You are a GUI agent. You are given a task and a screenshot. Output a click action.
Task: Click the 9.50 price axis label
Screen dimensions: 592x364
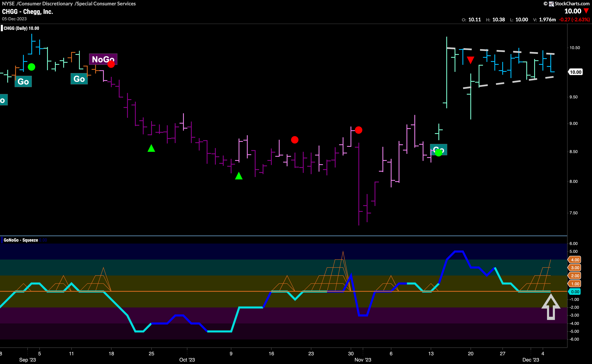coord(573,97)
